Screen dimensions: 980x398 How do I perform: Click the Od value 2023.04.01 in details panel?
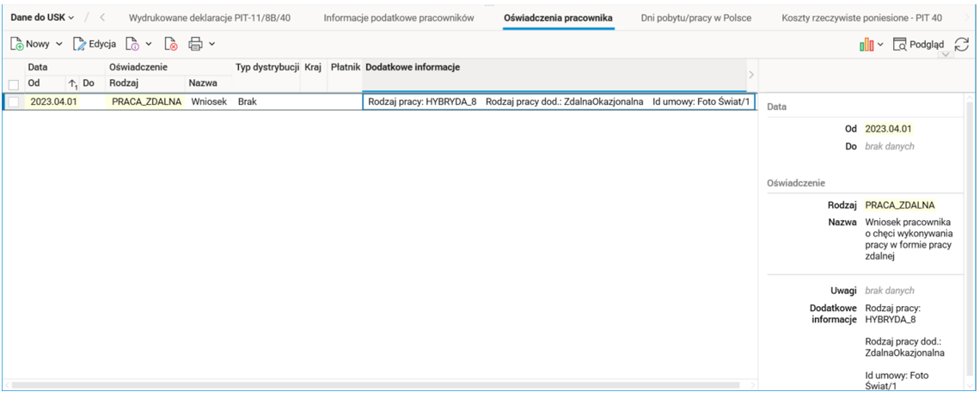tap(888, 129)
